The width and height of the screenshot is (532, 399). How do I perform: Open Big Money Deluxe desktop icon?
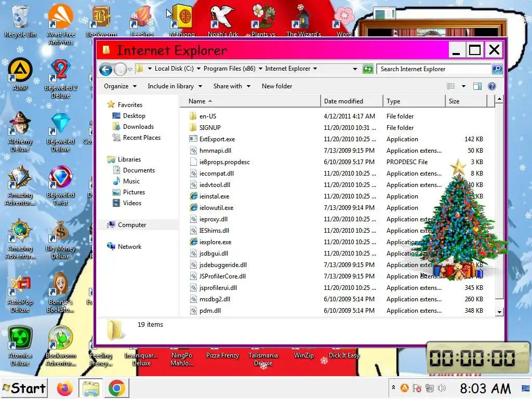60,239
